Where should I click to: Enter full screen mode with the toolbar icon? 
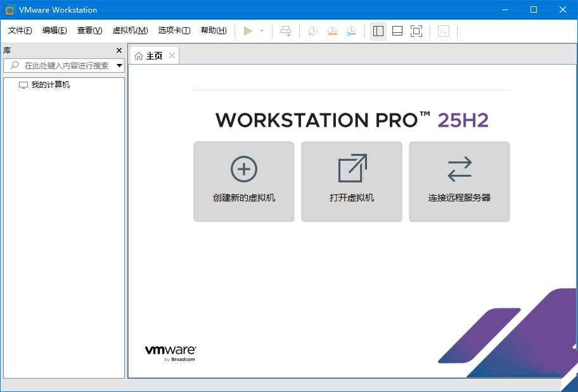coord(416,30)
